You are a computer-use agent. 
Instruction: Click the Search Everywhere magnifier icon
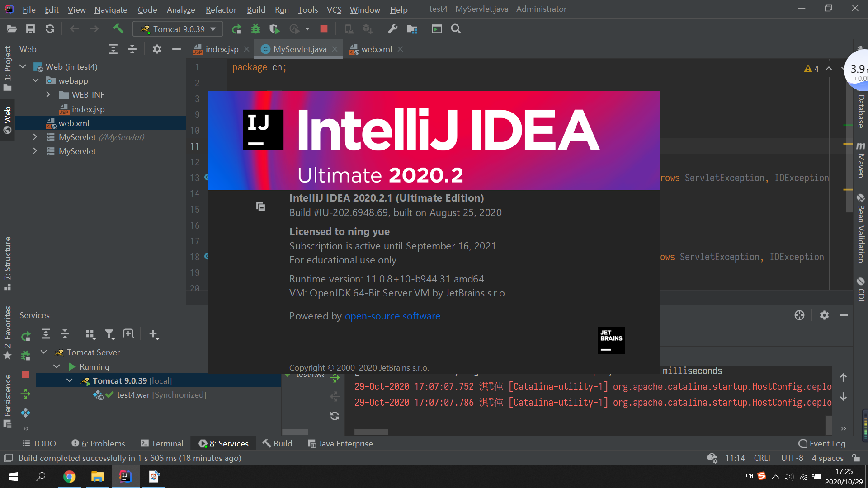[x=456, y=29]
